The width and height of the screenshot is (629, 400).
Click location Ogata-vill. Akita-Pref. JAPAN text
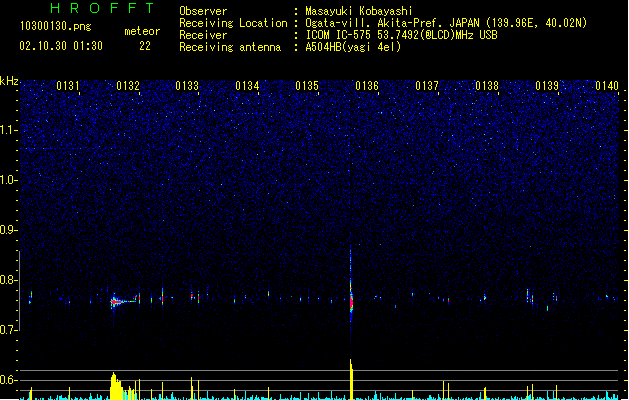coord(446,23)
